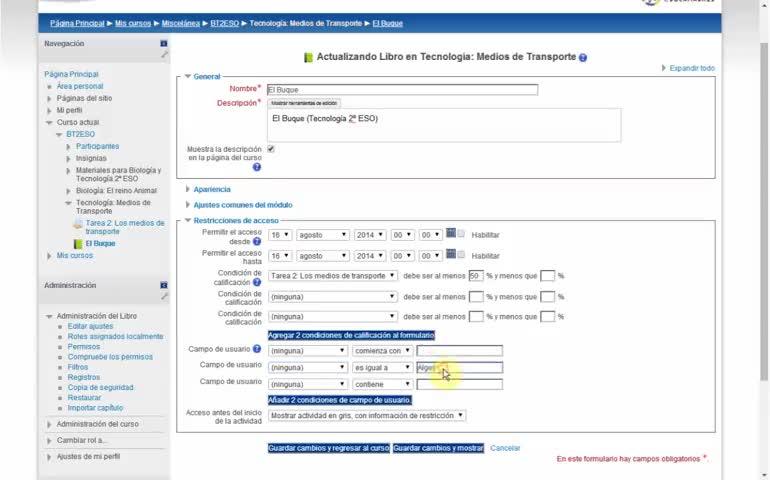Screen dimensions: 770x480
Task: Click the green book icon beside El Buque
Action: 78,244
